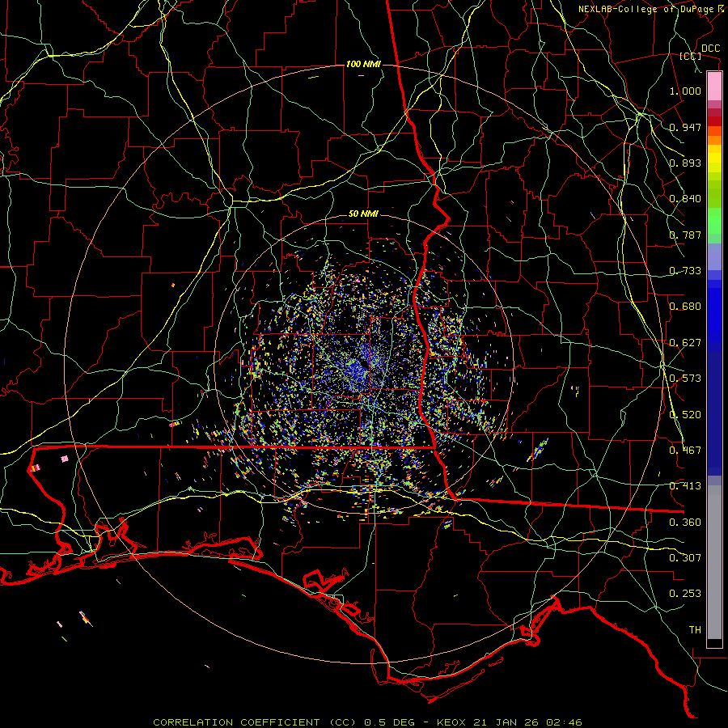
Task: Select the 0.573 scale value
Action: coord(685,379)
